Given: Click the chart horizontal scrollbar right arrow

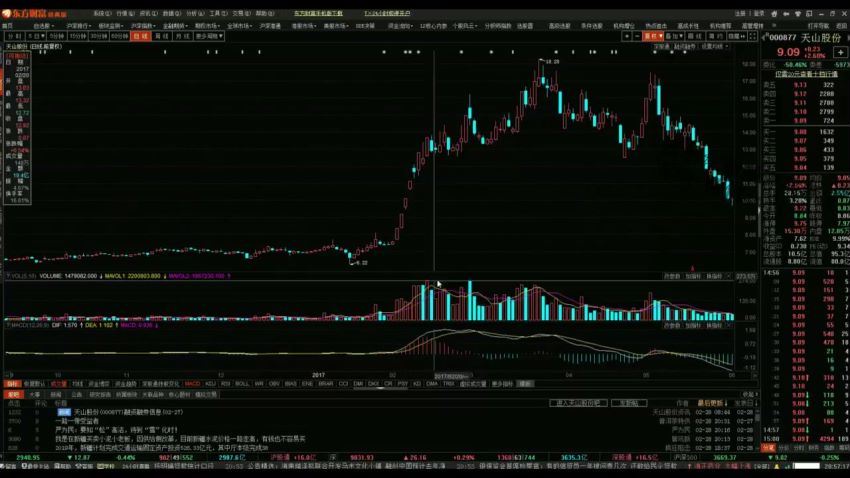Looking at the screenshot, I should click(754, 375).
